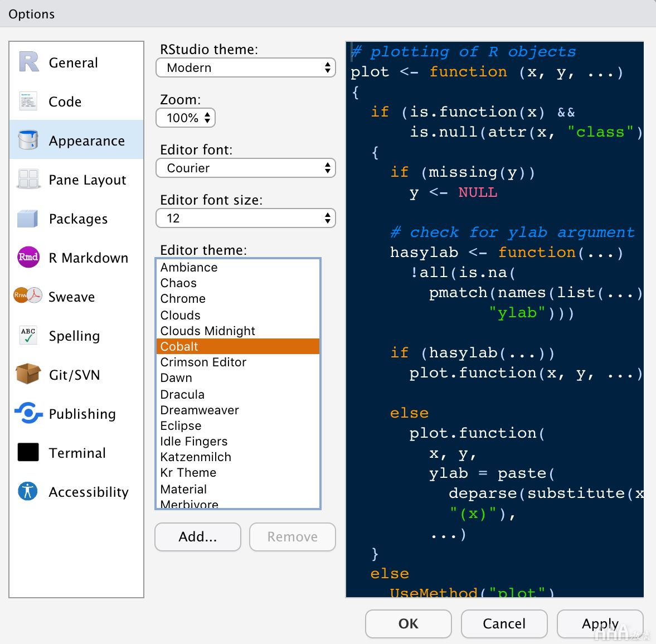Click the Spelling ABC checkmark icon
The image size is (656, 644).
(28, 335)
